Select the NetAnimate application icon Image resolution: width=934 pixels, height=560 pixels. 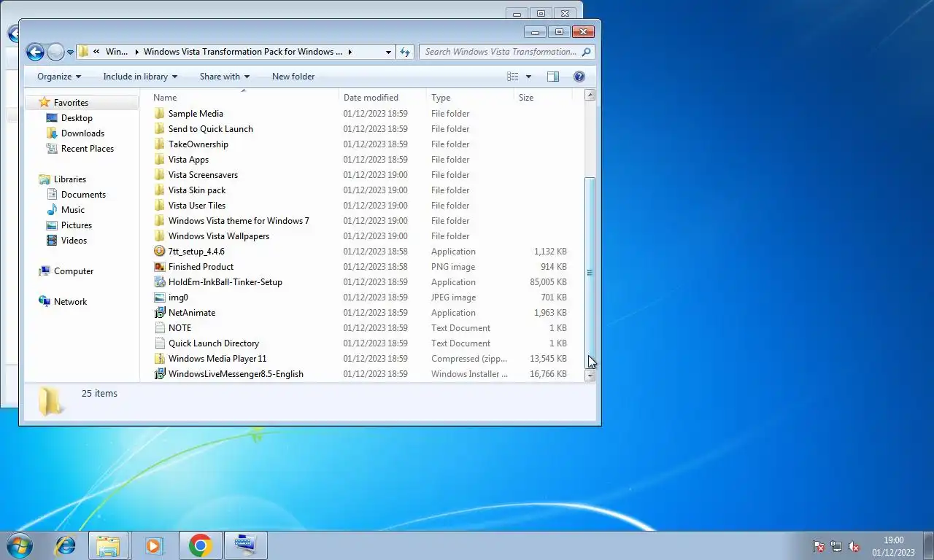tap(160, 313)
